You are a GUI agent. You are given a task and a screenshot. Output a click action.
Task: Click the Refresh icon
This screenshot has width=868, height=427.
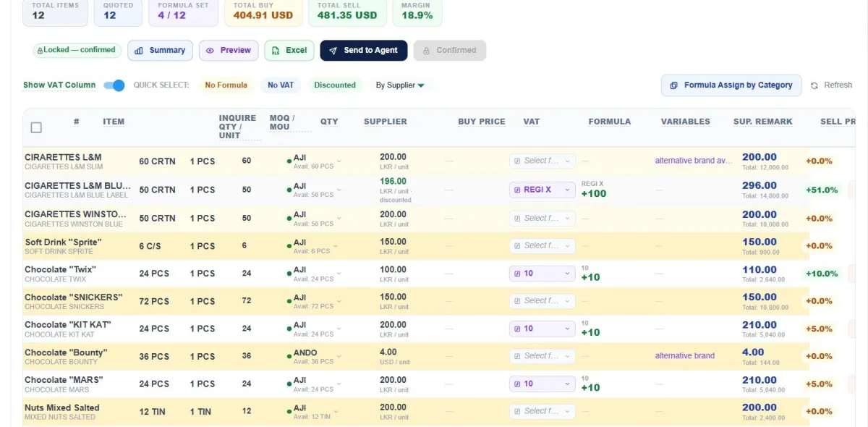pyautogui.click(x=814, y=85)
